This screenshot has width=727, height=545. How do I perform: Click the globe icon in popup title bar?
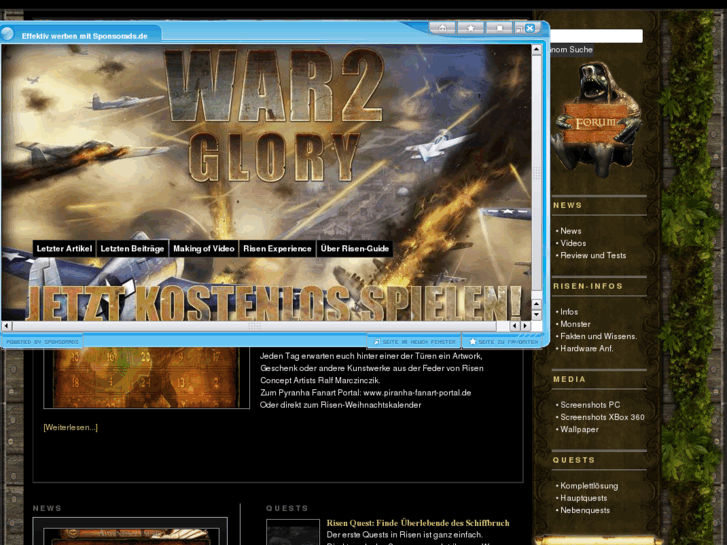click(x=7, y=33)
